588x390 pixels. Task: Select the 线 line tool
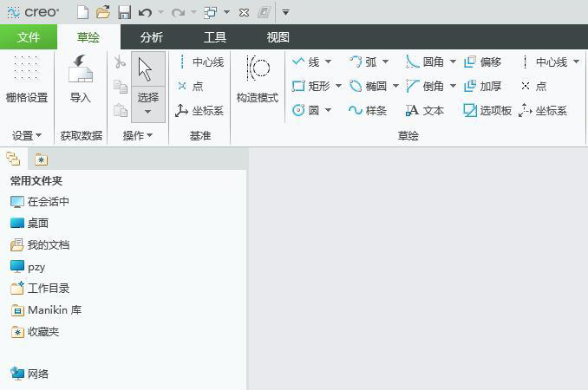(305, 62)
